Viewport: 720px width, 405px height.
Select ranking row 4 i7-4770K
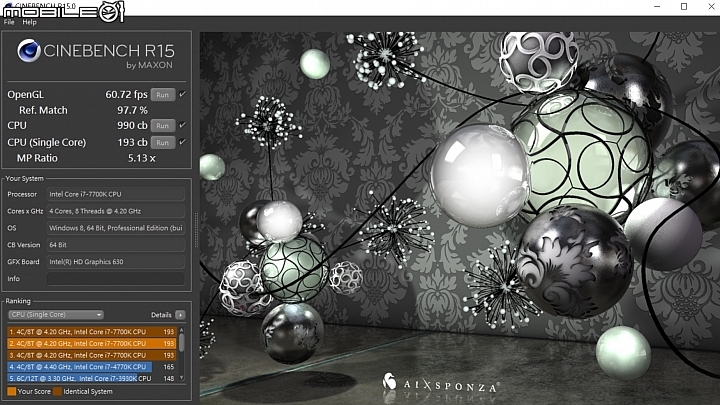click(92, 367)
